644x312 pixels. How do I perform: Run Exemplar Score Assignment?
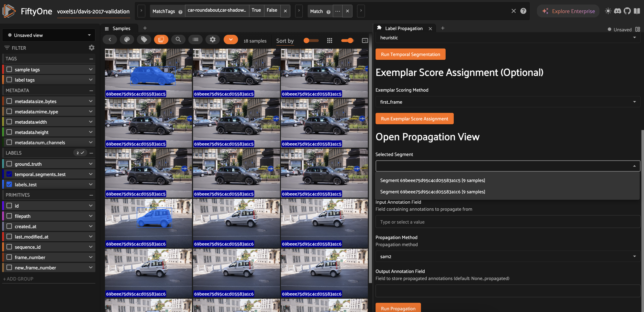[415, 119]
